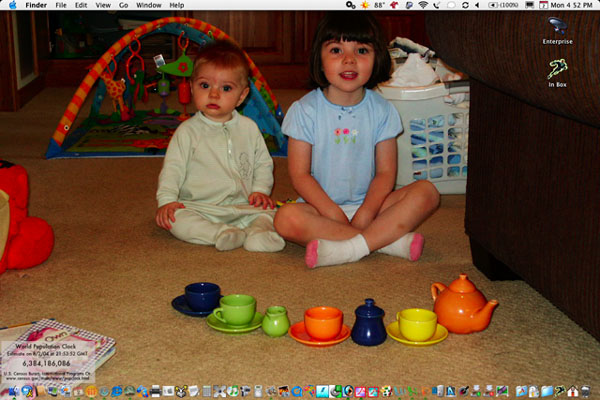The image size is (600, 400).
Task: Open the Apple menu
Action: [13, 5]
